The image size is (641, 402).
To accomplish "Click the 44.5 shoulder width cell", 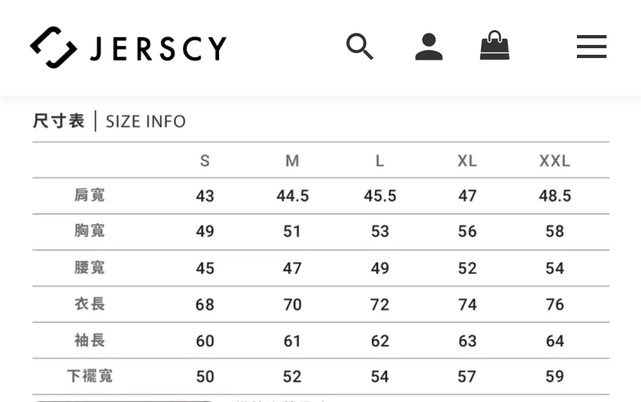I will [292, 196].
